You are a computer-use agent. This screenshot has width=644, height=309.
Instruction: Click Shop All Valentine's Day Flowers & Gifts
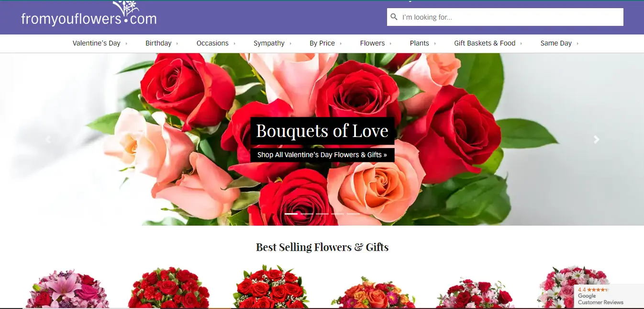[322, 155]
